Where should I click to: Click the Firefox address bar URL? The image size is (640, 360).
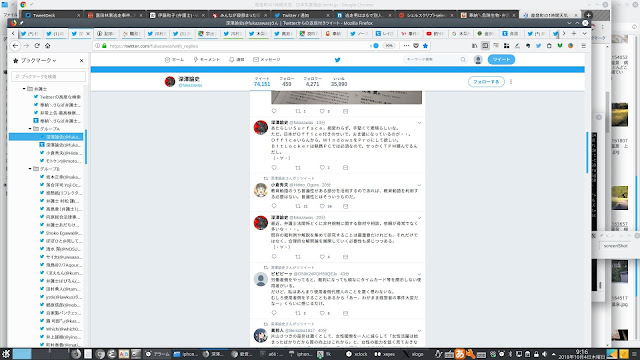pos(154,46)
